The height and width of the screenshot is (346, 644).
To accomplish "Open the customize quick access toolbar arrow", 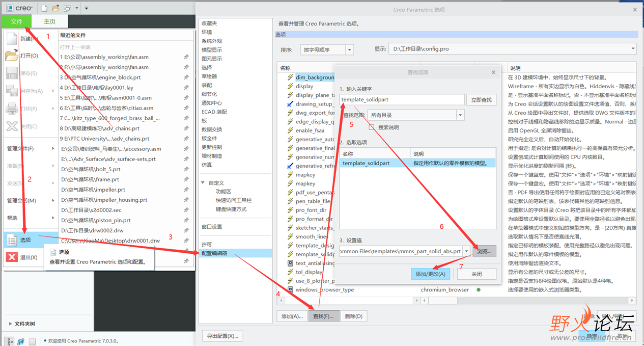I will coord(87,8).
